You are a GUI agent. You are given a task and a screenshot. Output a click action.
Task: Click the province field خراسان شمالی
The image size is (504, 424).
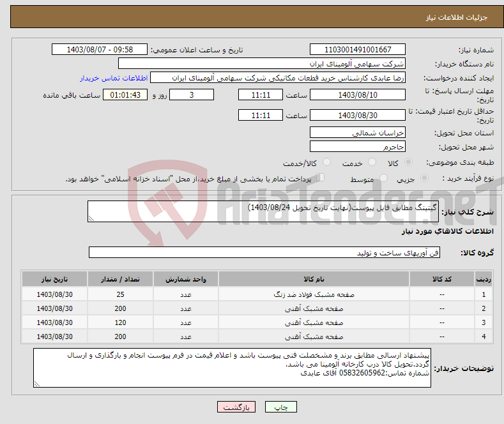(358, 132)
